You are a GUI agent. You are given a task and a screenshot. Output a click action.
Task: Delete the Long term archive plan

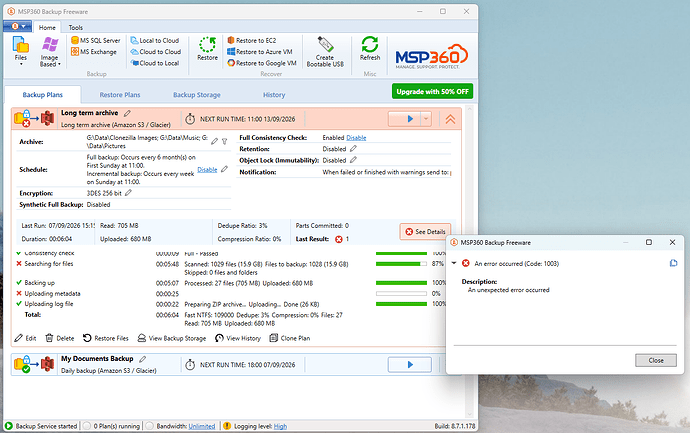[x=60, y=338]
